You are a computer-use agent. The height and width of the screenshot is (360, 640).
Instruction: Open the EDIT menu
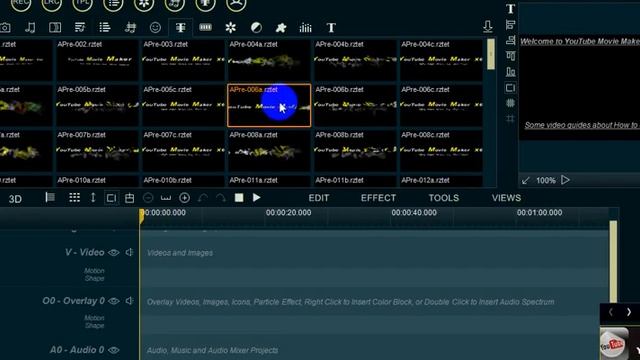[x=319, y=198]
